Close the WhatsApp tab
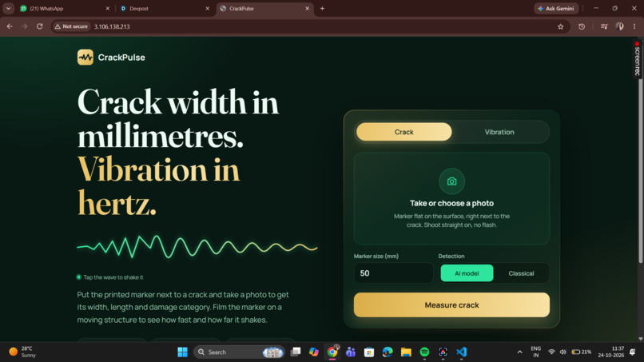The width and height of the screenshot is (644, 362). (x=108, y=8)
